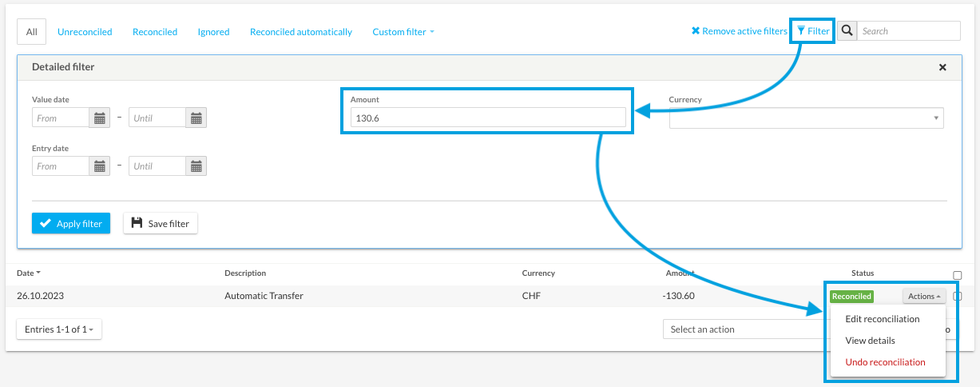
Task: Click the Status column header
Action: 863,273
